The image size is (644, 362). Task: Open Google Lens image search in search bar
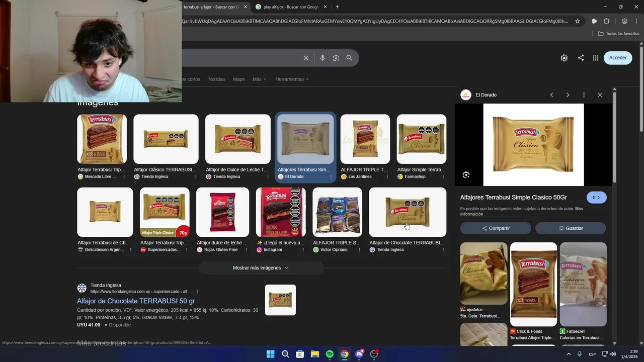(336, 58)
